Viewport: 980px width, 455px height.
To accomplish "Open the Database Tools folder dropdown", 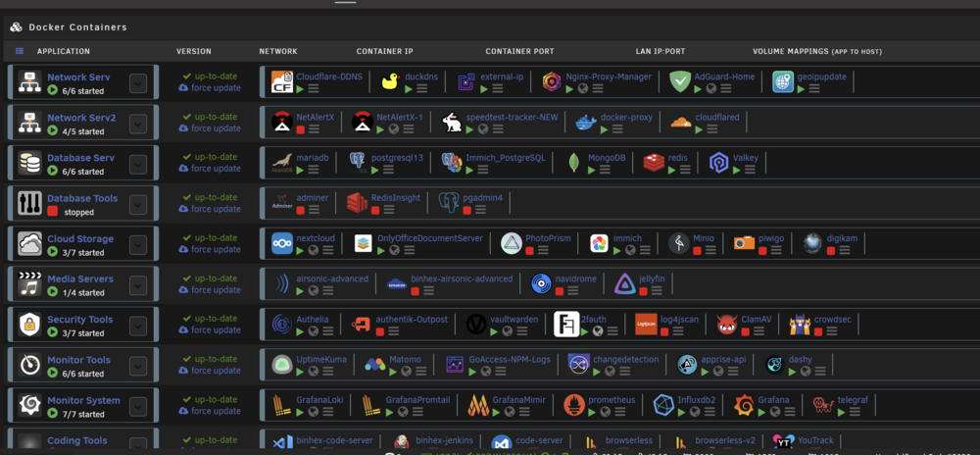I will tap(138, 204).
